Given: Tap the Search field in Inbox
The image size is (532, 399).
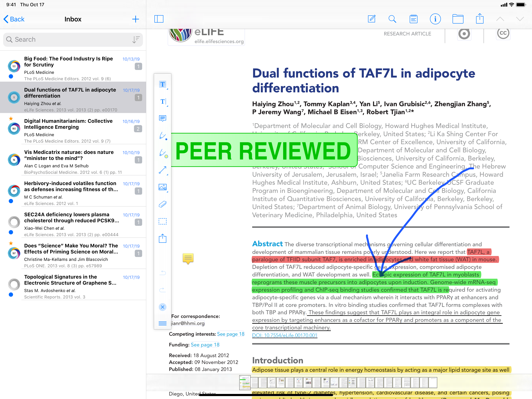Looking at the screenshot, I should click(73, 40).
